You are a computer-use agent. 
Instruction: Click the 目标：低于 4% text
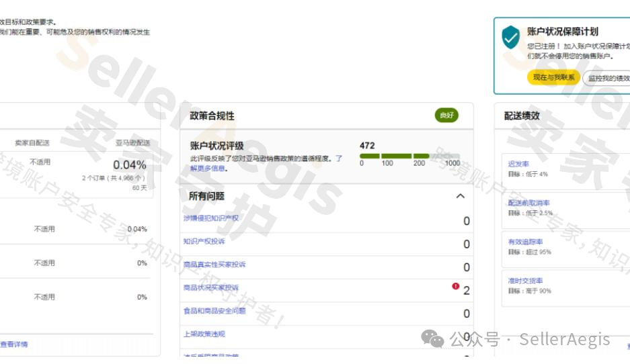point(528,174)
